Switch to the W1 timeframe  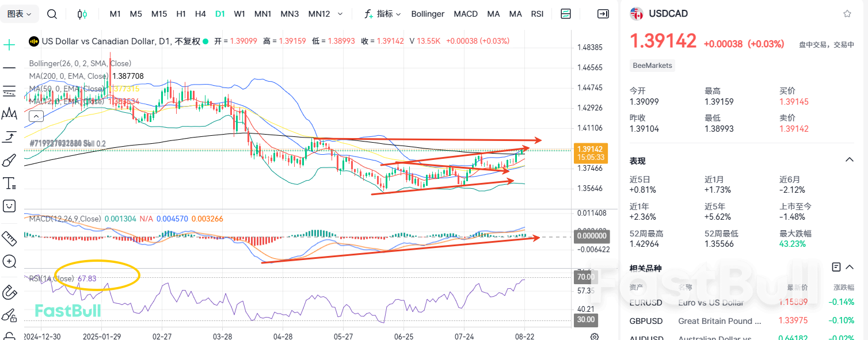click(x=239, y=14)
